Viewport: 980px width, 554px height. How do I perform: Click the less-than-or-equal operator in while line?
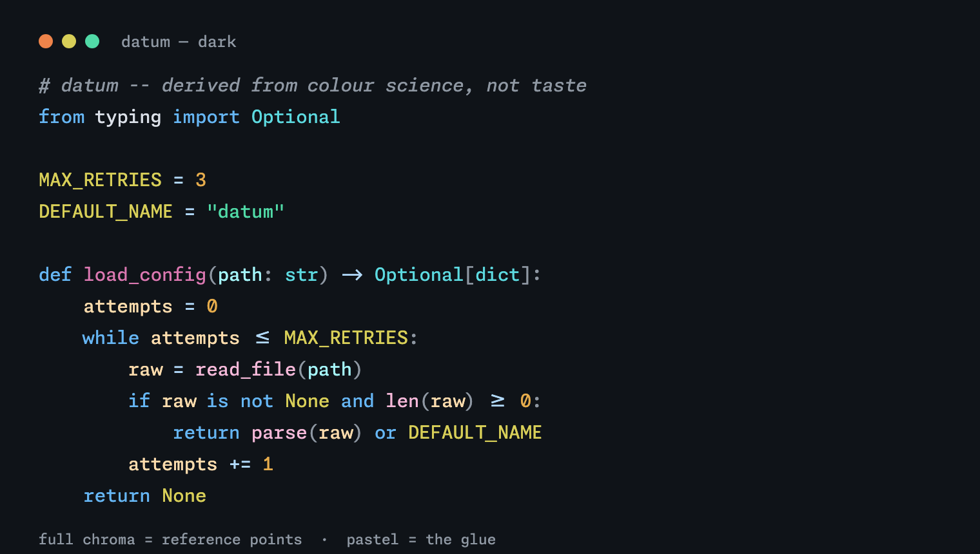tap(262, 338)
